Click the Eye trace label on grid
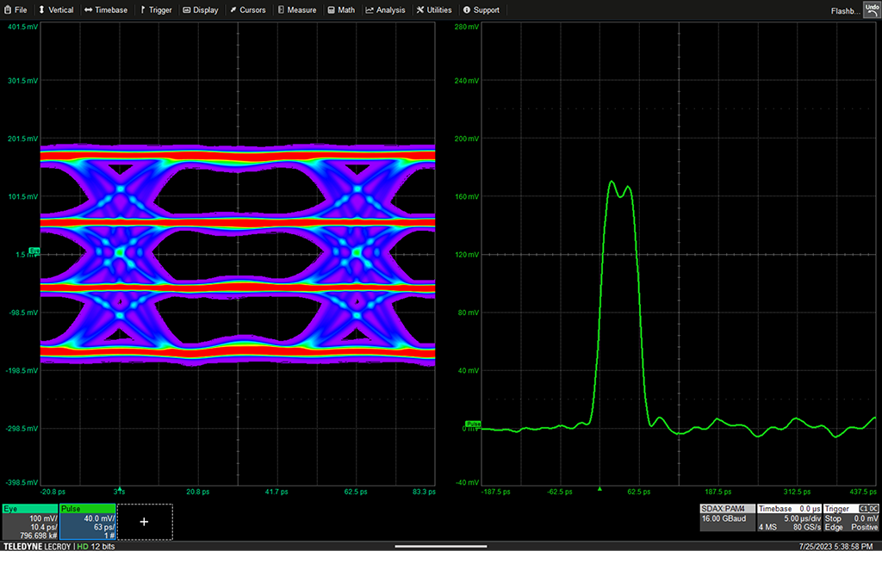This screenshot has height=588, width=882. (34, 251)
